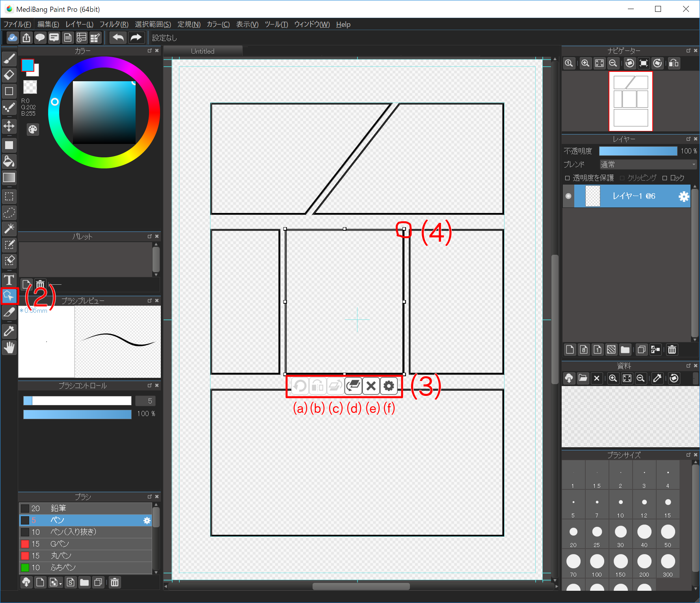Zoom in using Navigator magnifier plus
This screenshot has height=603, width=700.
[585, 63]
